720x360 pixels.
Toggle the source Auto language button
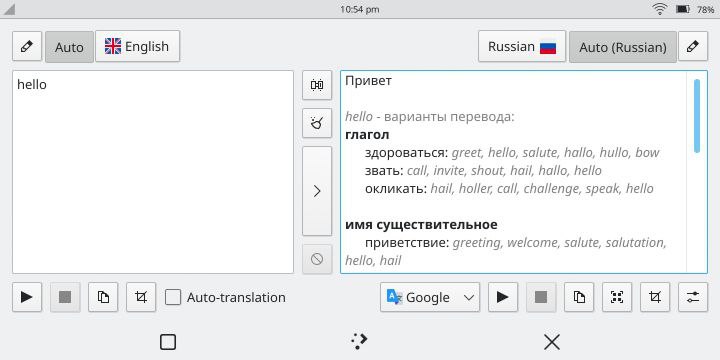pyautogui.click(x=69, y=46)
